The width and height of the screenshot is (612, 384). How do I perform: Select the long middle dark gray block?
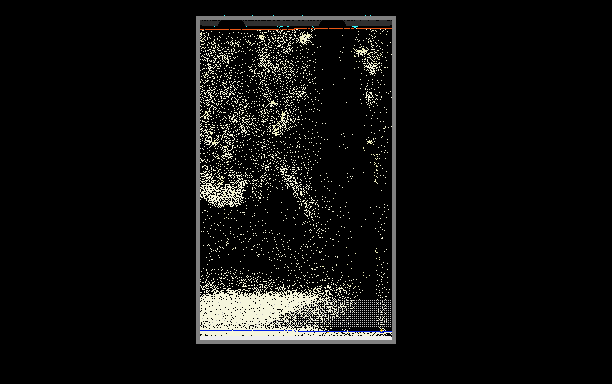(283, 23)
